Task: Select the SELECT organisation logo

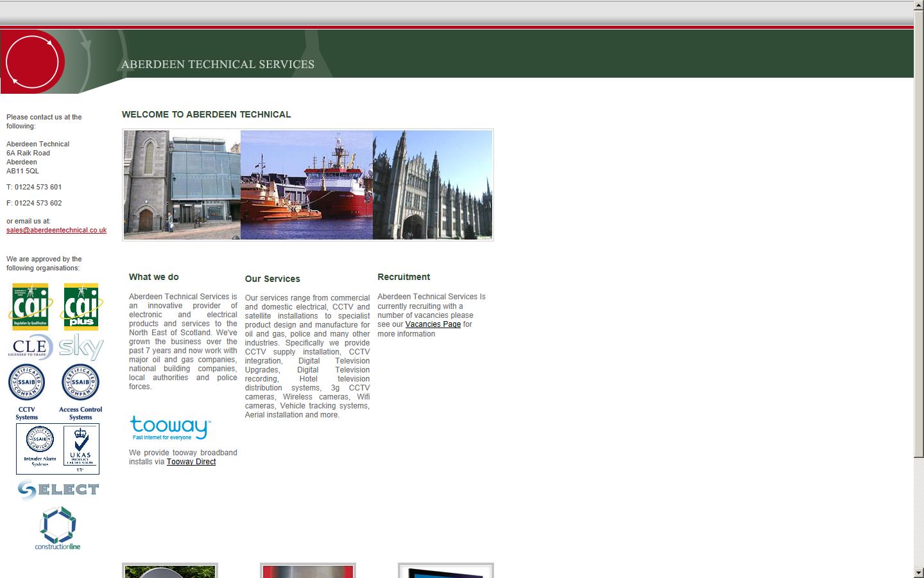Action: [57, 489]
